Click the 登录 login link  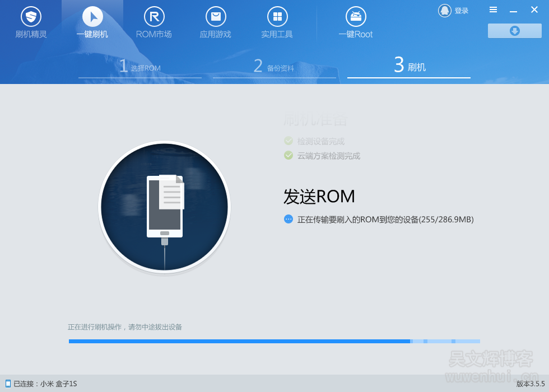click(x=462, y=11)
